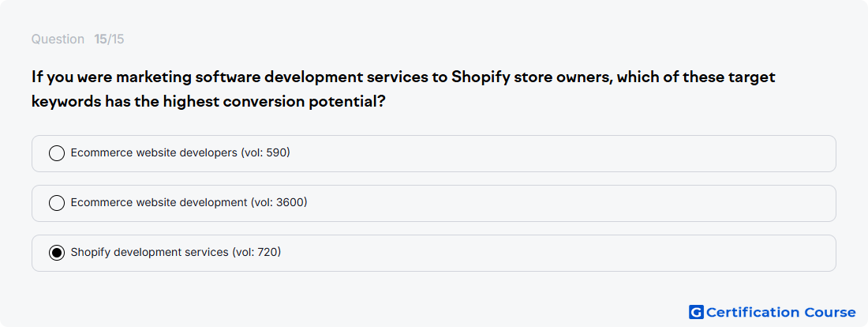Screen dimensions: 868x327
Task: Click the grey "Question" label
Action: click(x=58, y=39)
